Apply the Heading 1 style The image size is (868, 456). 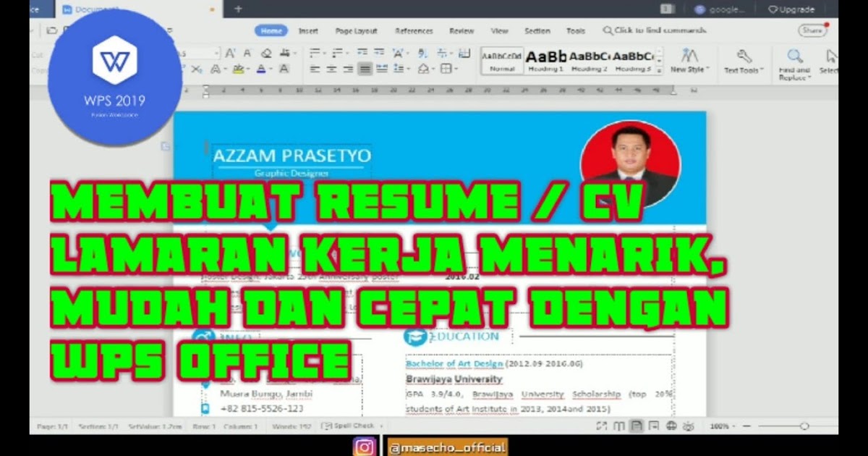pyautogui.click(x=545, y=62)
